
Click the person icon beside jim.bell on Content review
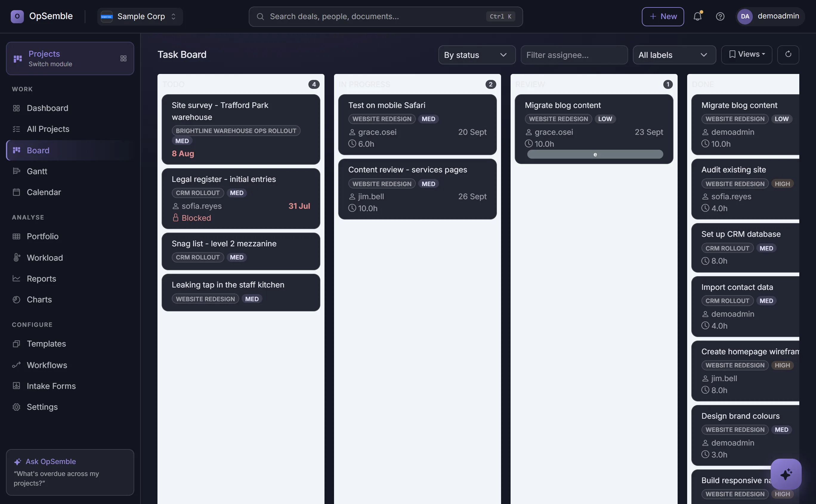(352, 197)
